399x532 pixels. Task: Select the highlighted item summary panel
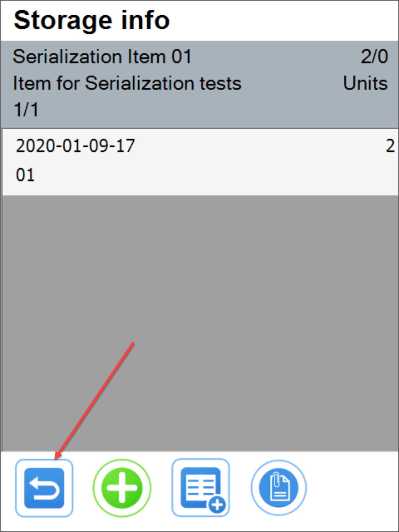(199, 83)
